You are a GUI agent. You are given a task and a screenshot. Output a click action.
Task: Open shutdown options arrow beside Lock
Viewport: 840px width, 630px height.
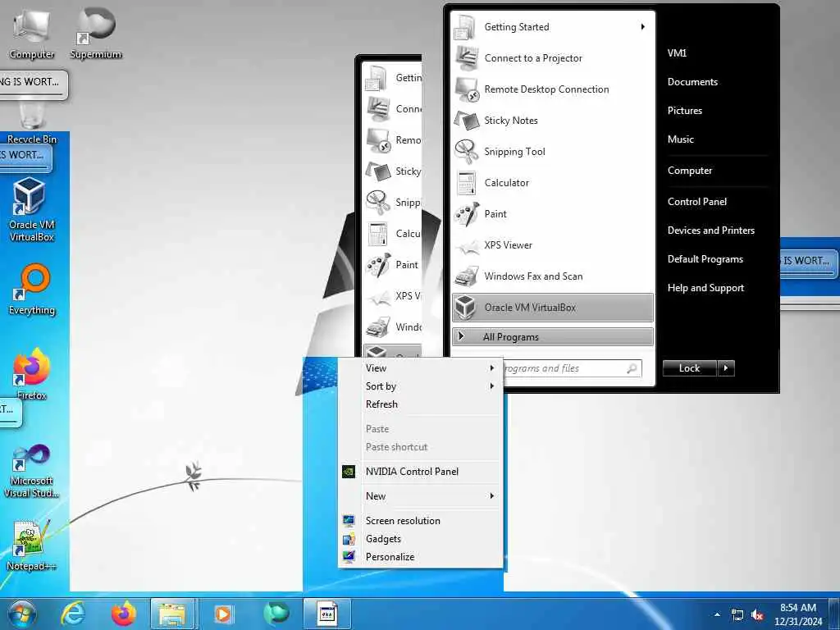pos(726,368)
